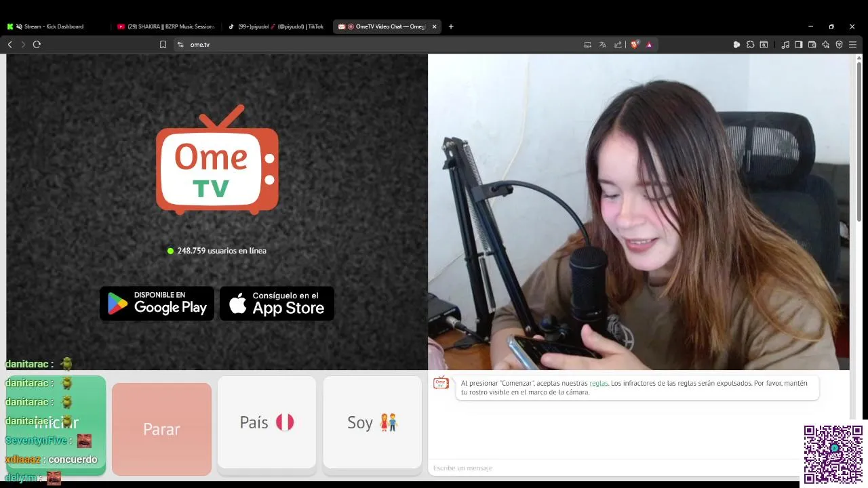Open site settings icon beside ome.tv
This screenshot has width=868, height=488.
click(x=180, y=45)
